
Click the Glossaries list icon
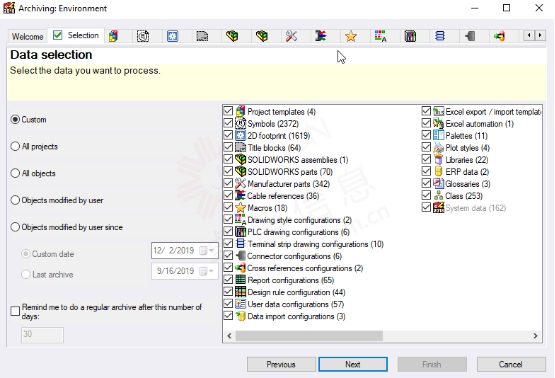click(x=438, y=183)
